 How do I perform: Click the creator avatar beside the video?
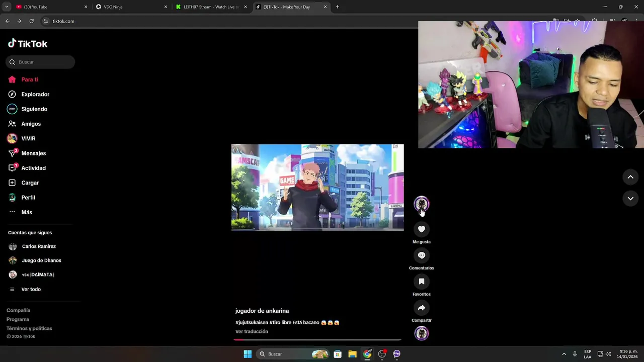422,204
